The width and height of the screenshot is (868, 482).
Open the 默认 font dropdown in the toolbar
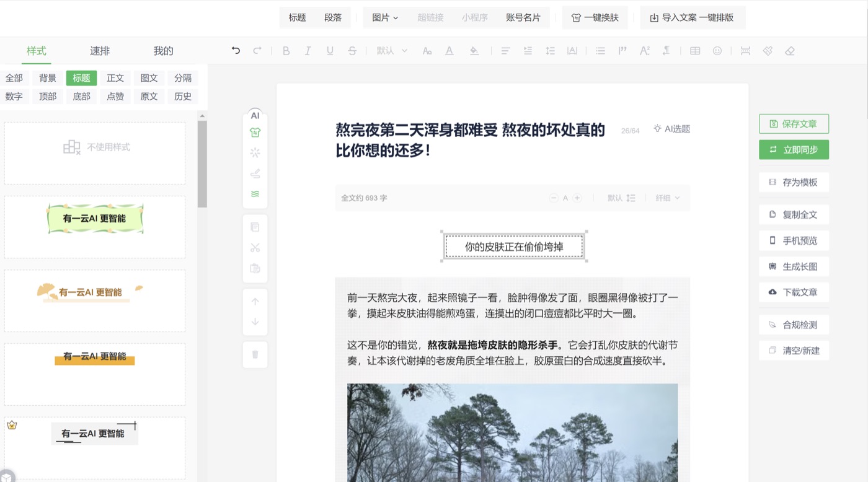pos(392,51)
